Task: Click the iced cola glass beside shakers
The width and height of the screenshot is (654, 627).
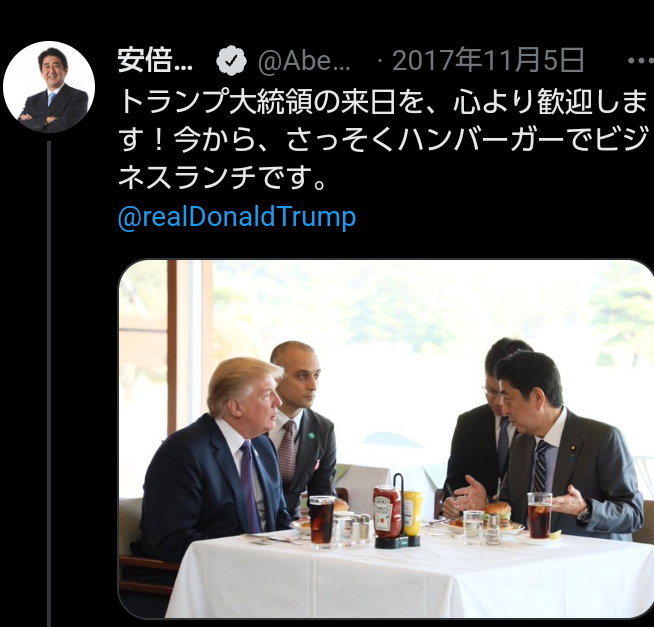Action: (x=322, y=521)
